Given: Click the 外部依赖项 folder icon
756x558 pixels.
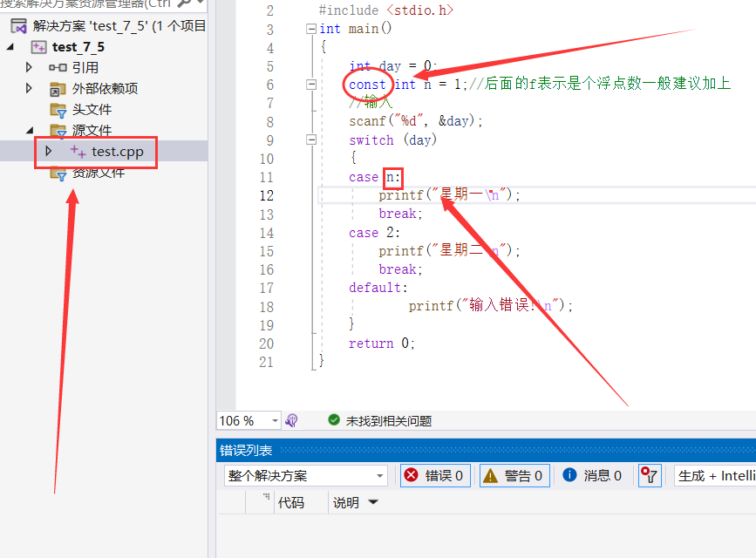Looking at the screenshot, I should point(58,89).
